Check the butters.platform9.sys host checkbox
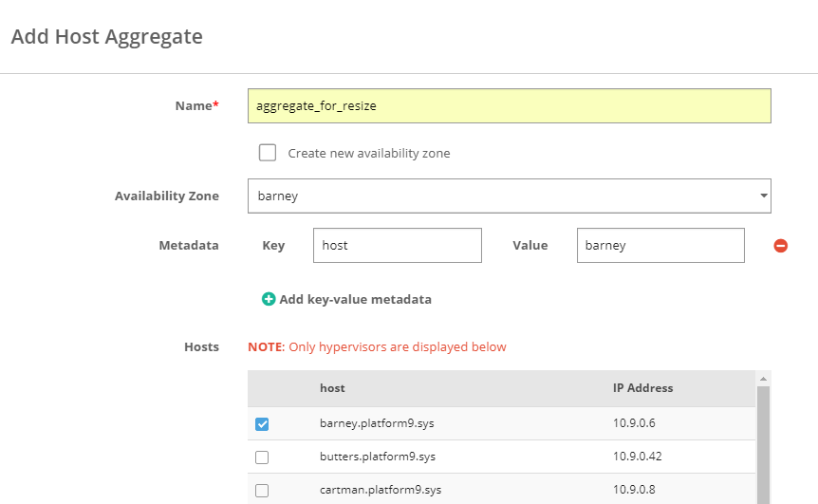 coord(262,457)
